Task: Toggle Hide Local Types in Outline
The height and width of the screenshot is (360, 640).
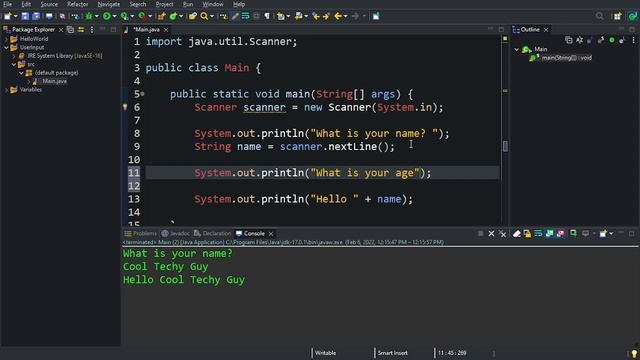Action: pos(622,40)
